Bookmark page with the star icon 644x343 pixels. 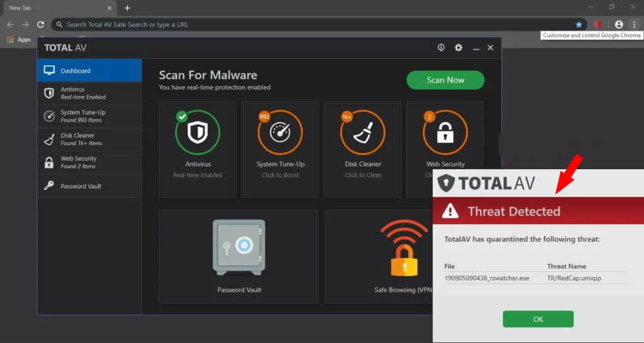pos(579,24)
